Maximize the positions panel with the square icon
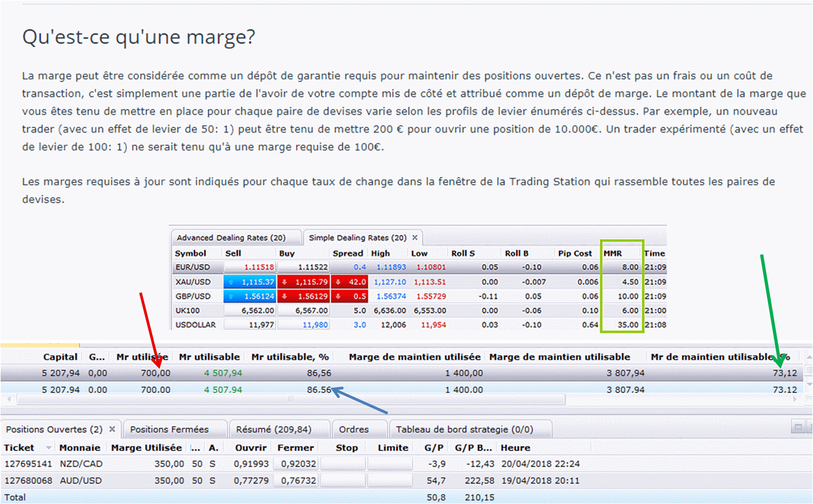 click(x=797, y=427)
